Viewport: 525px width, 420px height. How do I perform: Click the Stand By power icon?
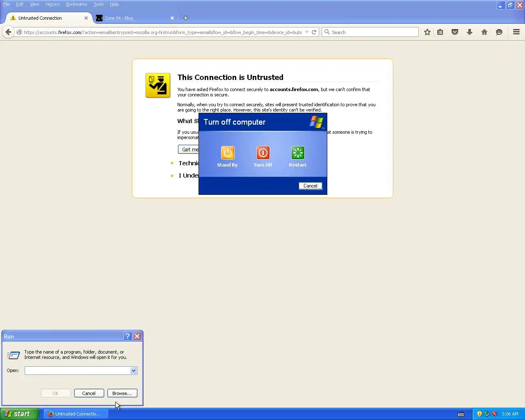[x=228, y=153]
